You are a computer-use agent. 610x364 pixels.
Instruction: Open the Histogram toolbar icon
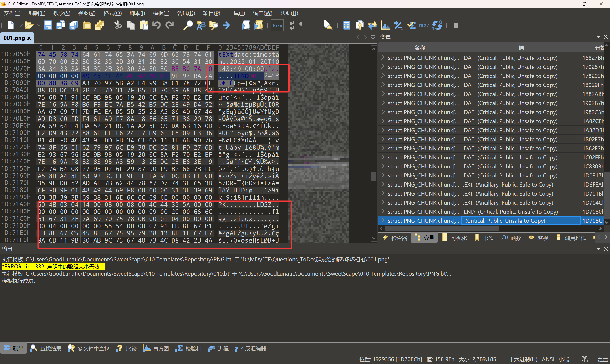pyautogui.click(x=385, y=25)
